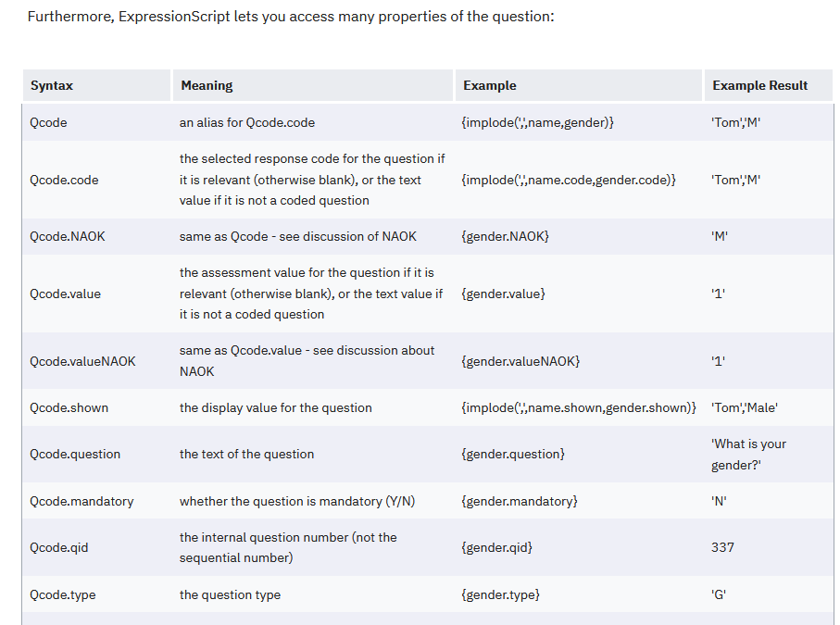Click the 'Furthermore, ExpressionScript' intro sentence
The height and width of the screenshot is (625, 840).
(291, 17)
